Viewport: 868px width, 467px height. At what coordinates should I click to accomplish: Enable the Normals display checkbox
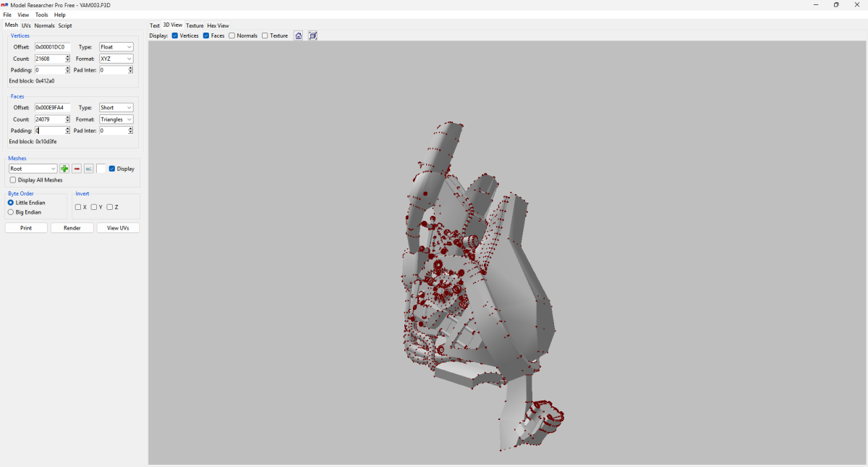[231, 35]
